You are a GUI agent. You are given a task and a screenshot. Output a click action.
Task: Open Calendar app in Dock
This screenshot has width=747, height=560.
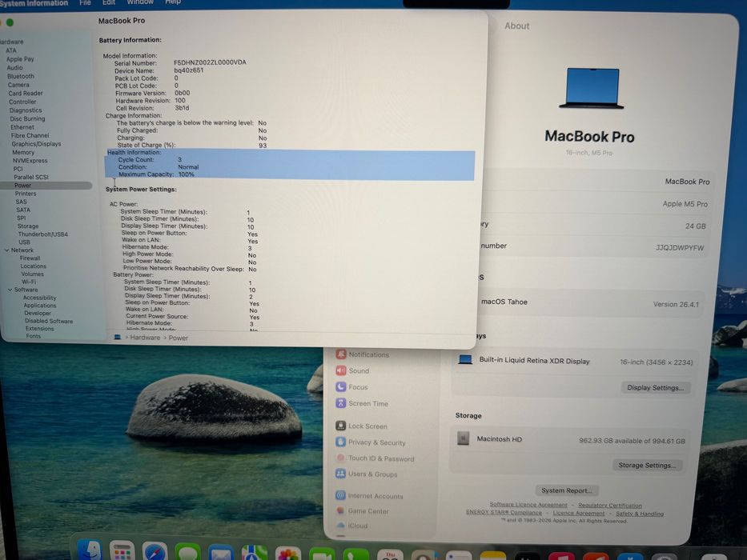point(390,555)
